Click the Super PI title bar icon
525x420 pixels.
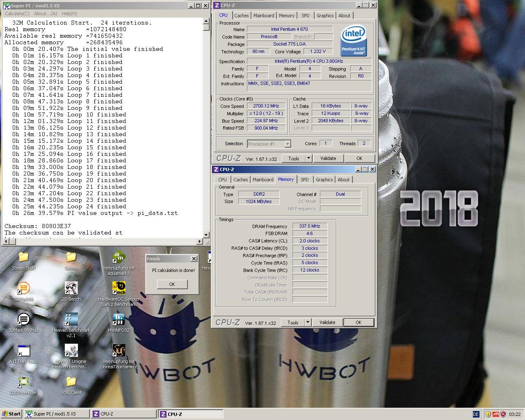point(6,5)
